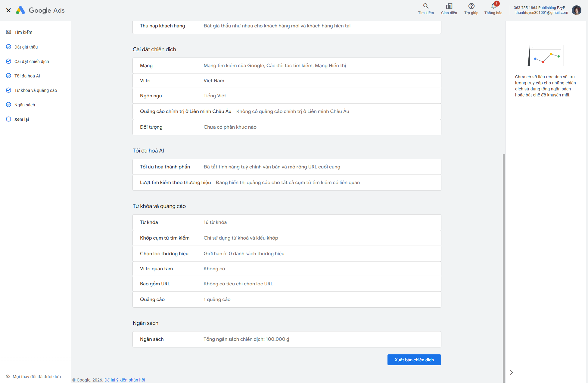
Task: Click the Ngân sách completed checkmark
Action: (x=8, y=105)
